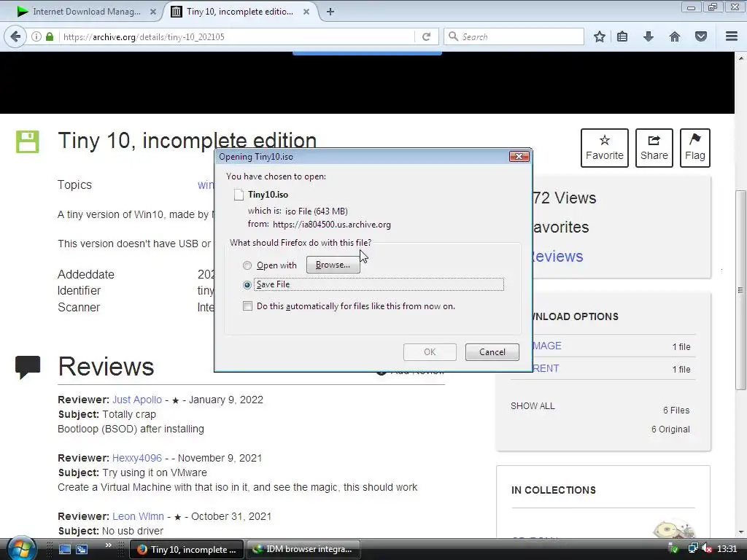Viewport: 747px width, 560px height.
Task: Click the 6 Original text
Action: [x=670, y=429]
